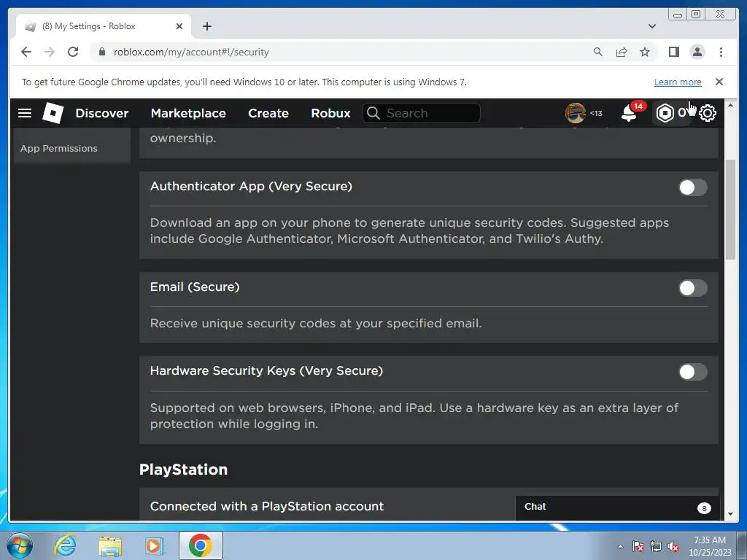747x560 pixels.
Task: Dismiss the Chrome update notice
Action: point(719,82)
